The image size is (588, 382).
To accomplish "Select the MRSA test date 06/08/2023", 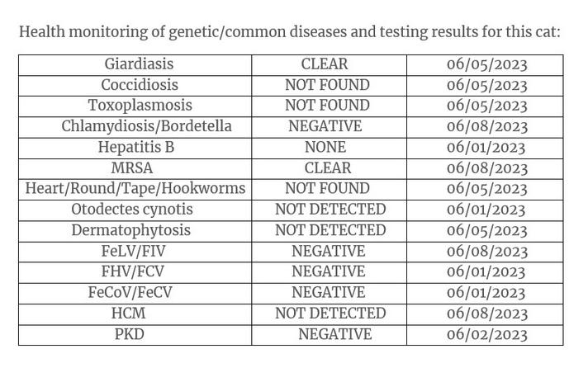I will point(487,168).
